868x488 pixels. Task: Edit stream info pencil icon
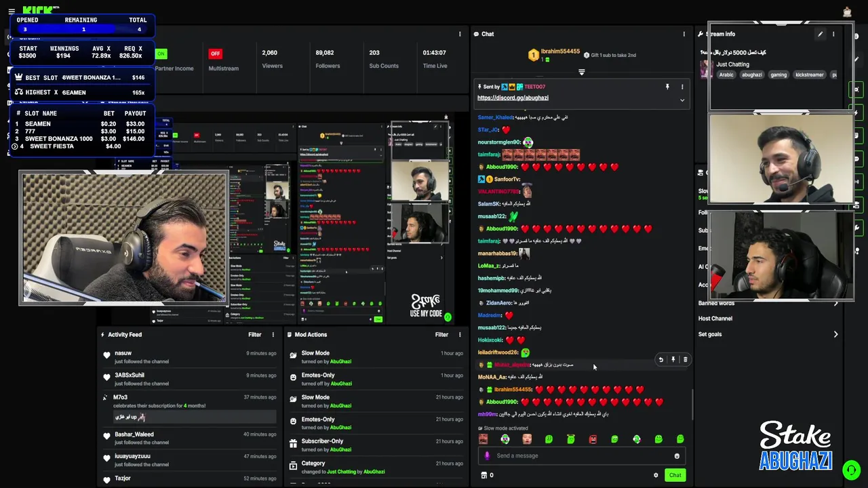pos(820,34)
